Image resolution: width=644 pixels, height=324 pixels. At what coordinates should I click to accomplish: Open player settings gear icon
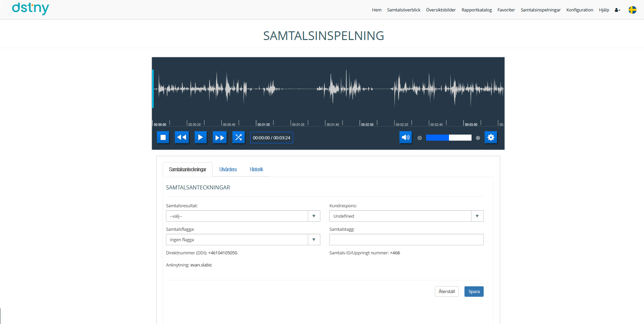click(x=491, y=137)
